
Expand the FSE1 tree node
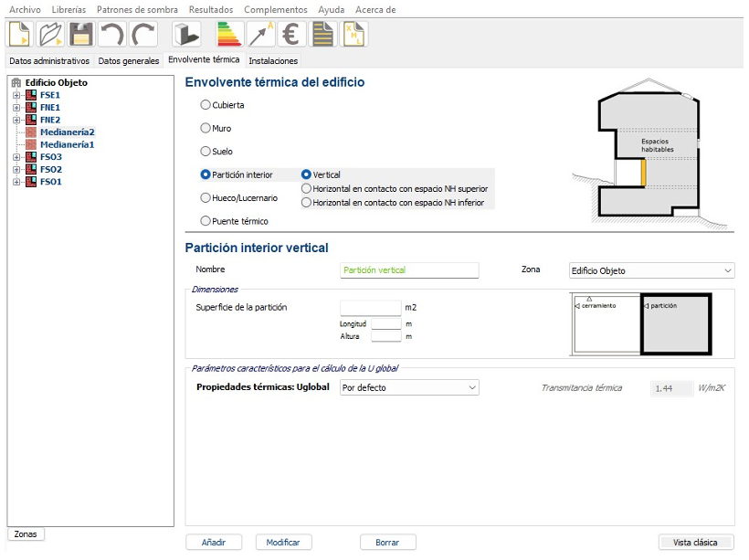click(x=17, y=95)
